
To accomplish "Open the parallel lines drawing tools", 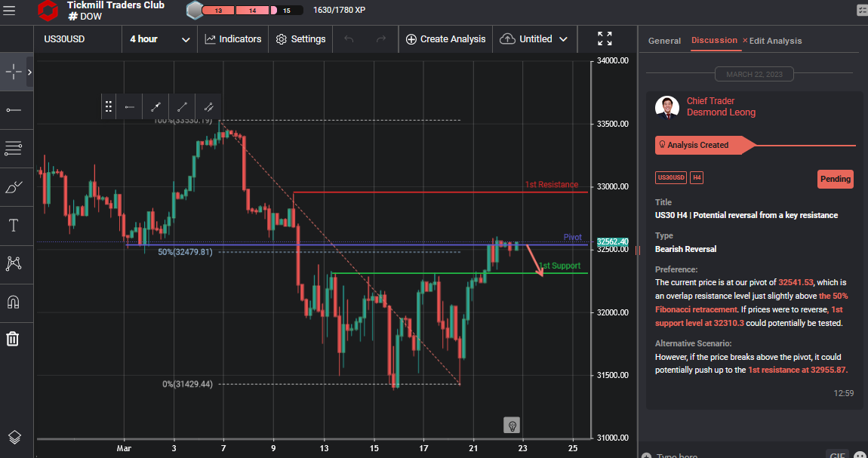I will pyautogui.click(x=14, y=148).
